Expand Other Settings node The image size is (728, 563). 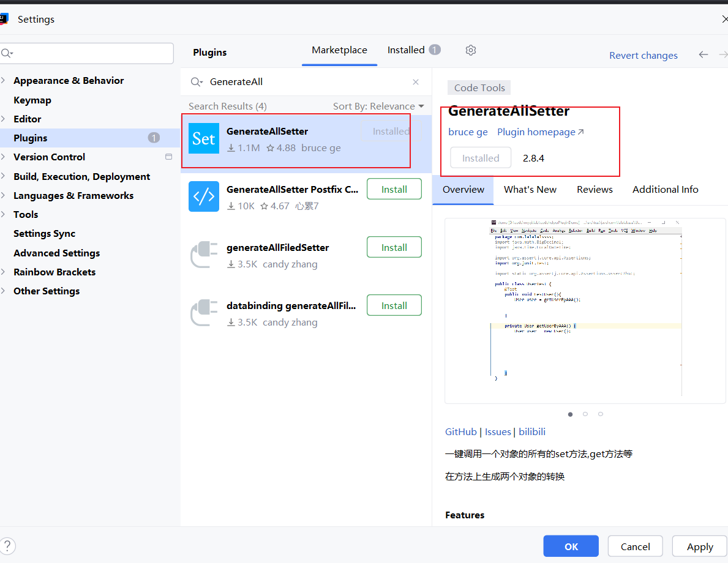tap(3, 291)
